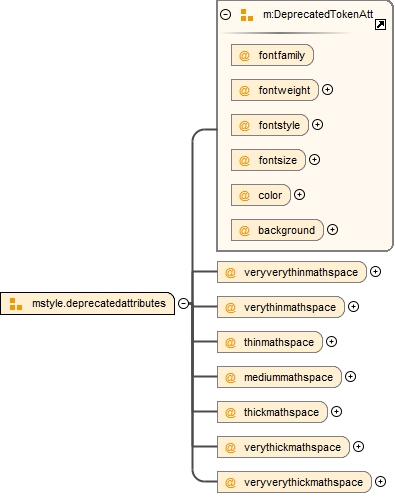Select the mstyle.deprecatedattributes group node

pyautogui.click(x=87, y=303)
